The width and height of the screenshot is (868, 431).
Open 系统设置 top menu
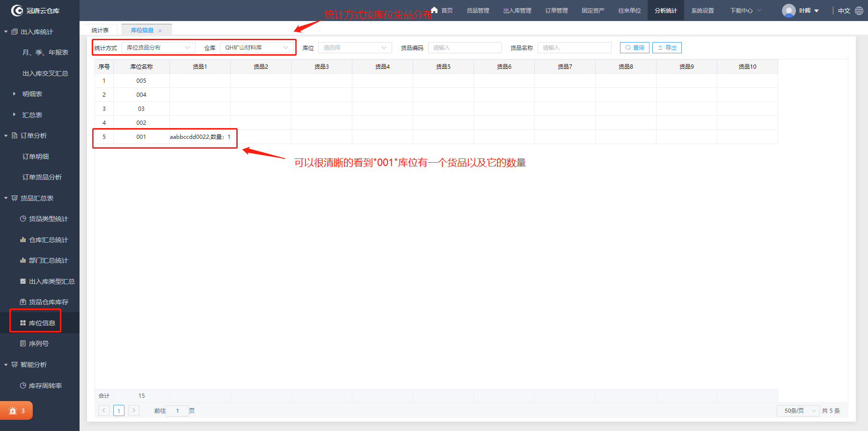point(702,10)
